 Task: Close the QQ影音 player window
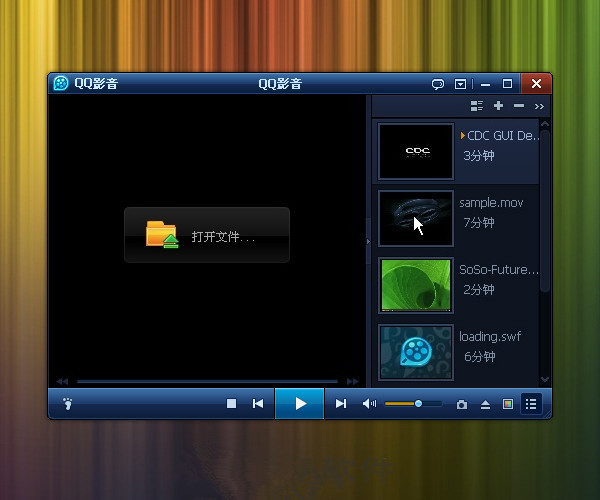coord(536,83)
